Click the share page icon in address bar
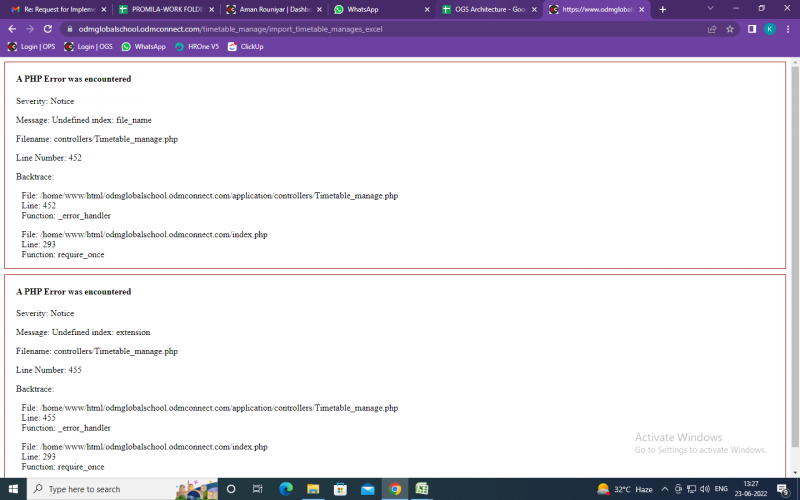The width and height of the screenshot is (800, 500). coord(712,29)
